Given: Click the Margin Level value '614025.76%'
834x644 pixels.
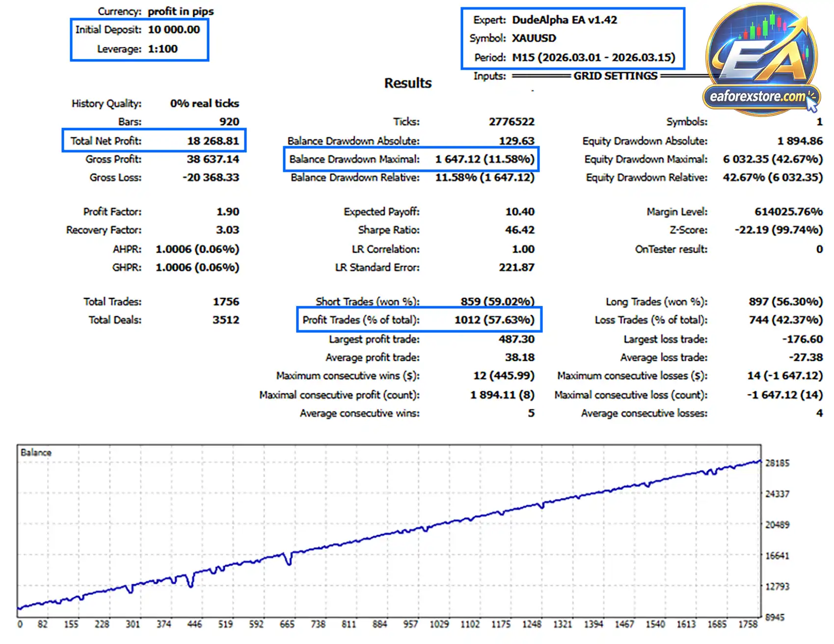Looking at the screenshot, I should pos(789,212).
